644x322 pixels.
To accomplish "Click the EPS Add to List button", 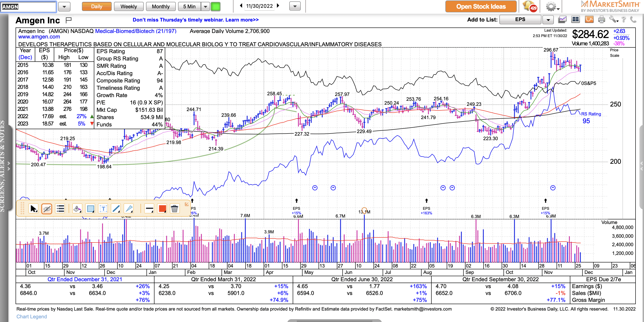I will [x=520, y=19].
